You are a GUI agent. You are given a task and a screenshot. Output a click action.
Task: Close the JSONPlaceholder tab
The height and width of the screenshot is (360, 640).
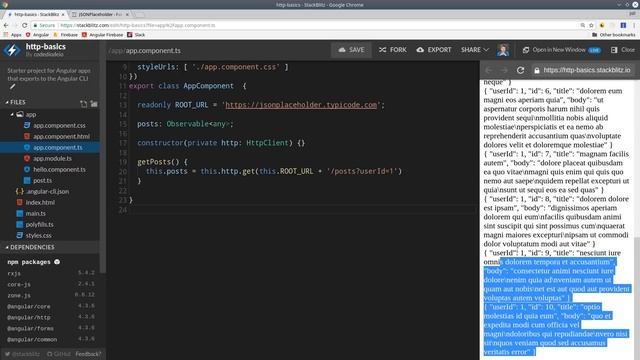pos(127,14)
